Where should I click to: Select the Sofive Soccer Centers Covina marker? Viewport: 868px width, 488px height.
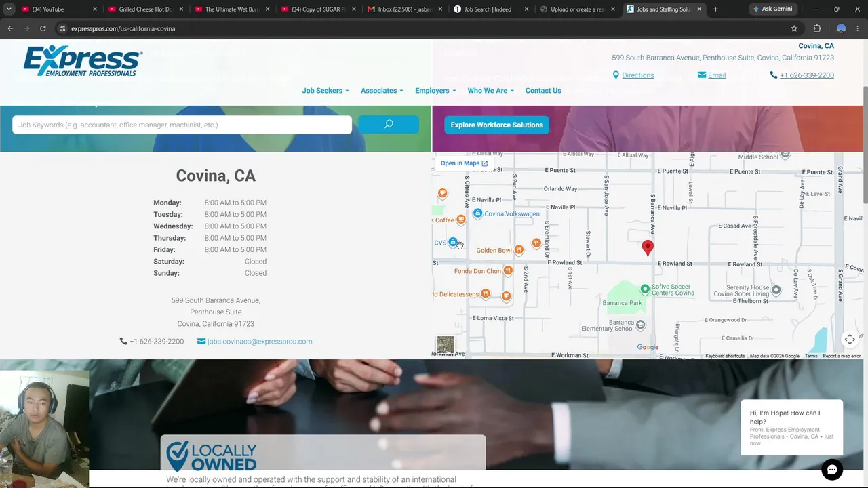coord(645,289)
